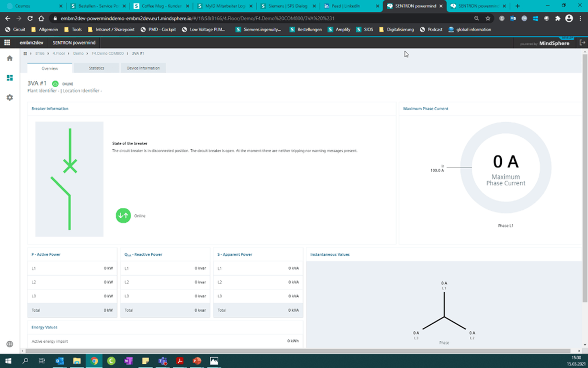Open the browser extensions puzzle icon
Viewport: 588px width, 368px height.
pos(558,18)
